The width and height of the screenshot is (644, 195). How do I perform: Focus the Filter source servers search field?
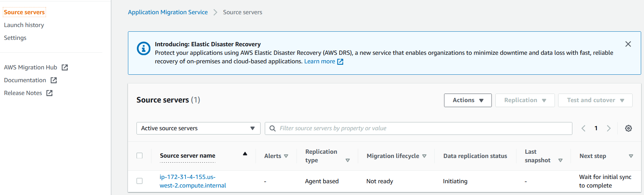(418, 128)
